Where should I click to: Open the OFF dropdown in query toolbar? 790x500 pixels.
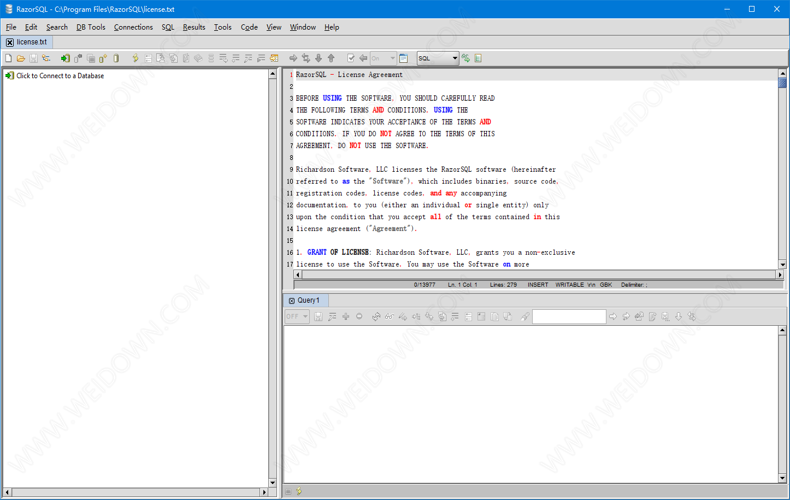(297, 317)
